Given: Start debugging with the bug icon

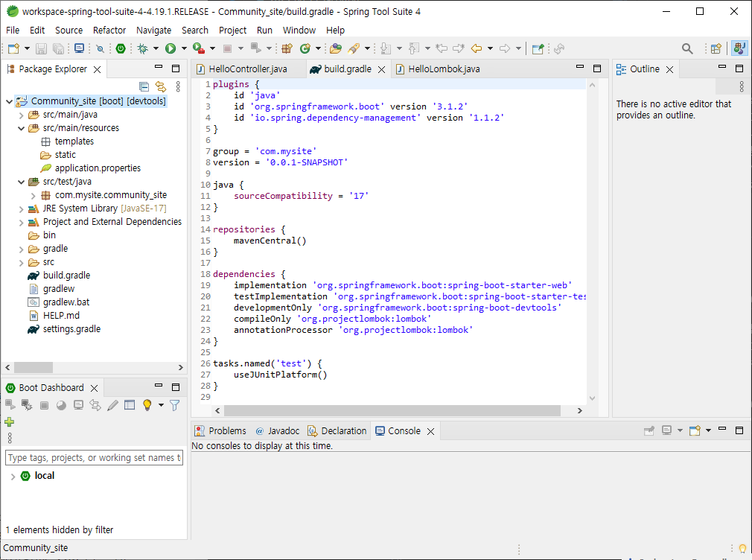Looking at the screenshot, I should click(x=142, y=48).
